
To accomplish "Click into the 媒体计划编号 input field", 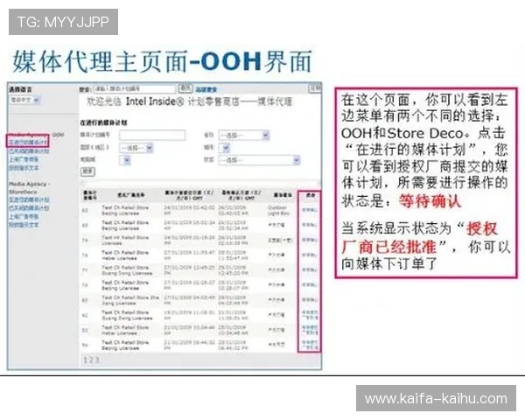I will coord(152,135).
